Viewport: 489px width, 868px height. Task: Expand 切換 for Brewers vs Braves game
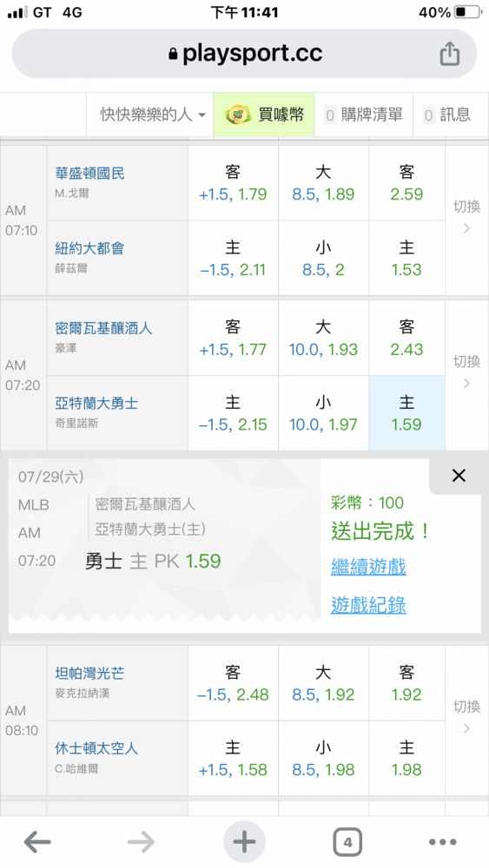(x=466, y=375)
